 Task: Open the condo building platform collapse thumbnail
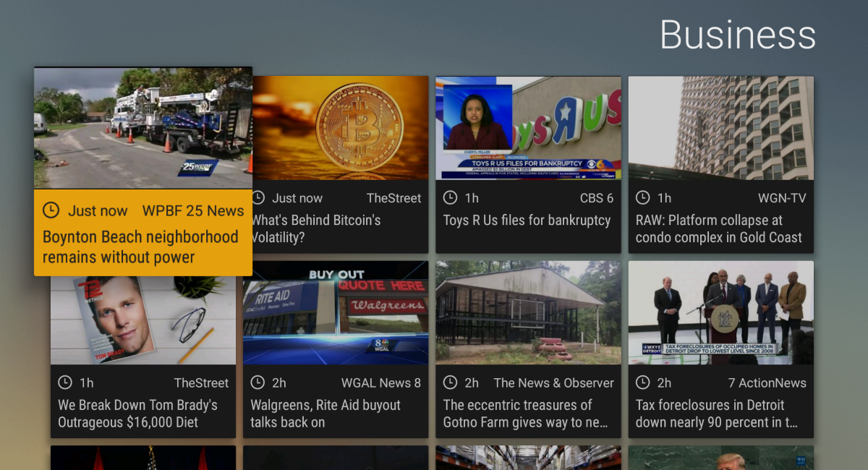720,128
